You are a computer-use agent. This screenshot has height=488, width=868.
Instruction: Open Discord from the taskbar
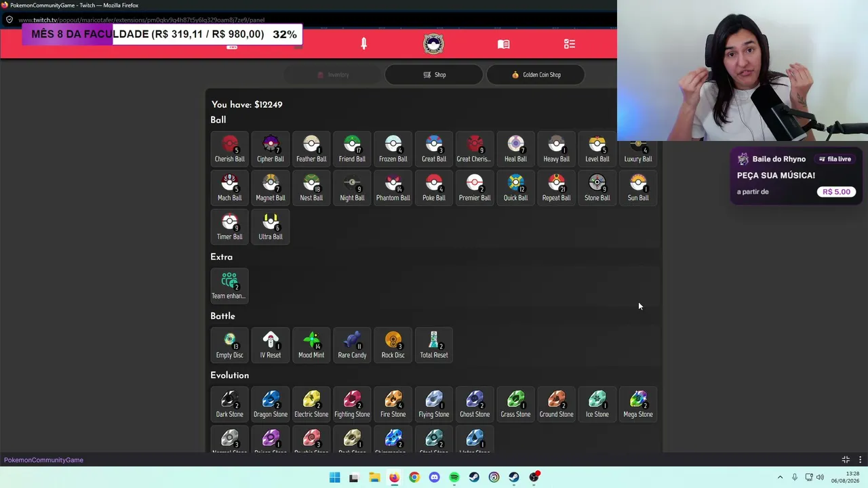pyautogui.click(x=435, y=477)
